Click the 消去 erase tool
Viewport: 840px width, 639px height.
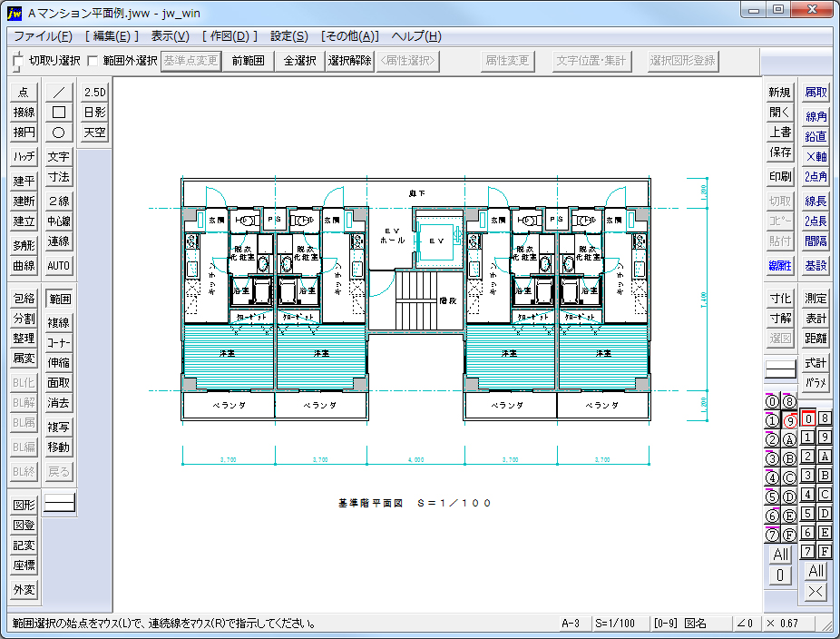click(x=59, y=402)
